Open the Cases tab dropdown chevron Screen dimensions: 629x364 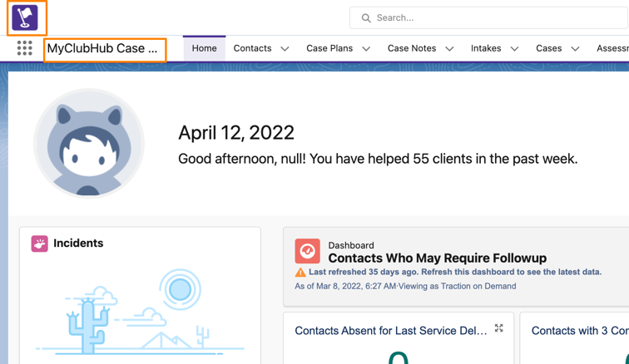[575, 49]
